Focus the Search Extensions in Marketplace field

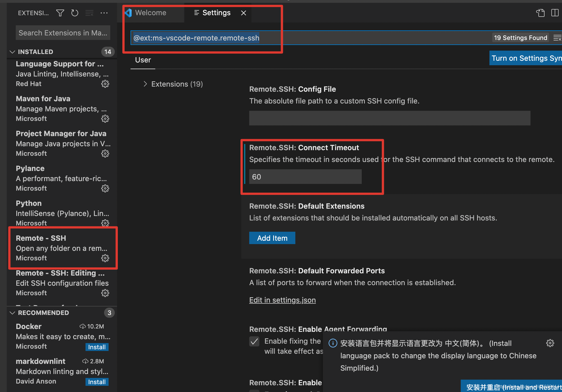[63, 33]
